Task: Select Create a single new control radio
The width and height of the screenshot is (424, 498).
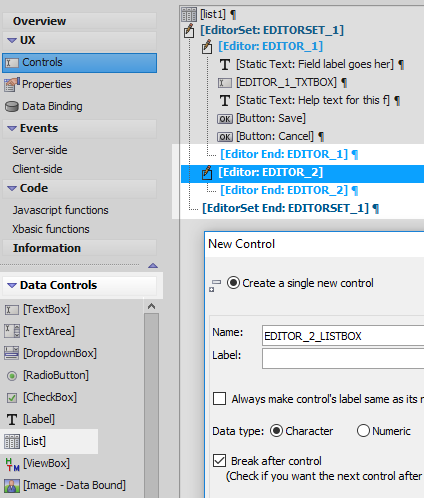Action: pyautogui.click(x=233, y=283)
